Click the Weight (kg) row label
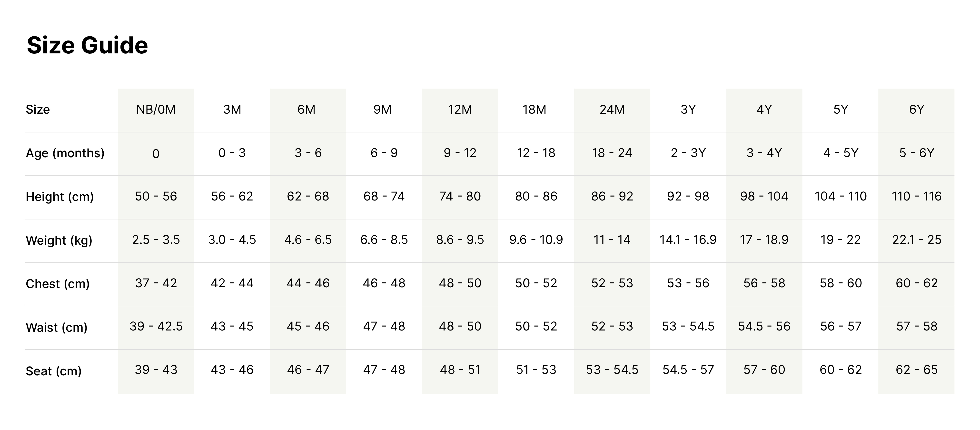980x430 pixels. (x=59, y=240)
